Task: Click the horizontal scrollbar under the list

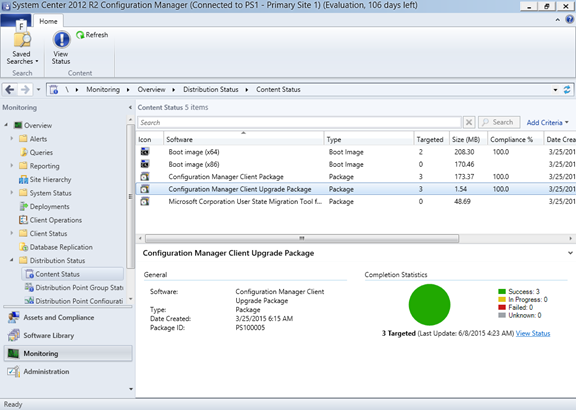Action: click(302, 238)
